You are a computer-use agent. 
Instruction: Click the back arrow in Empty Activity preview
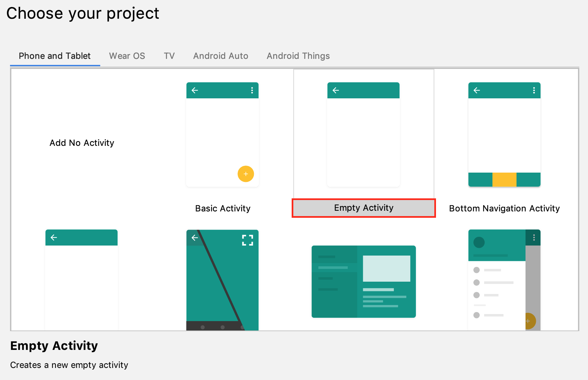[x=336, y=90]
